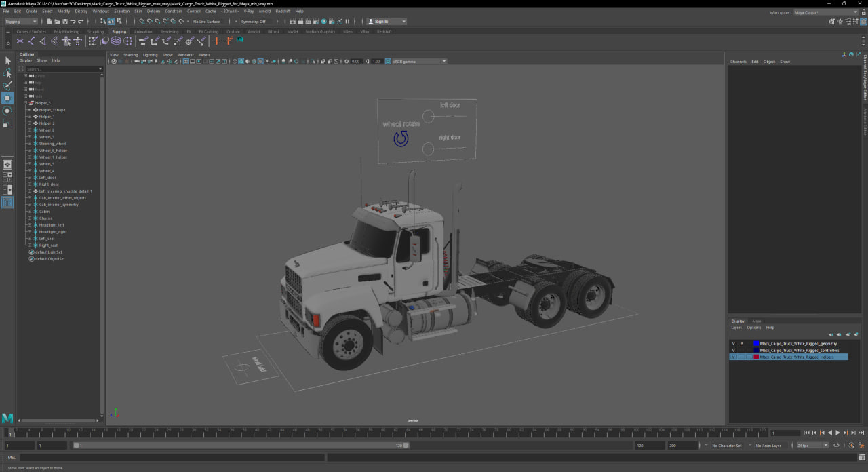The width and height of the screenshot is (868, 472).
Task: Expand the Wheel_2 node in Outliner
Action: coord(28,130)
